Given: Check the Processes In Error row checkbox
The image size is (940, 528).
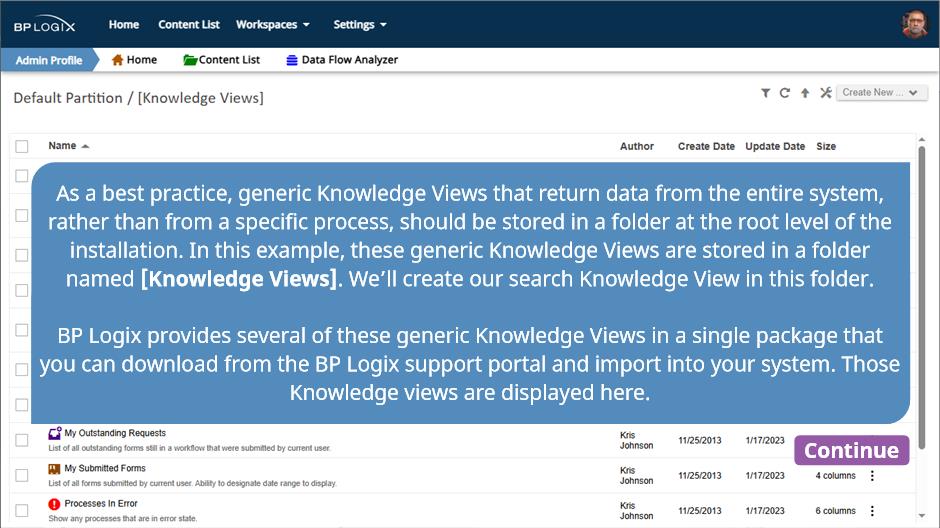Looking at the screenshot, I should coord(22,511).
